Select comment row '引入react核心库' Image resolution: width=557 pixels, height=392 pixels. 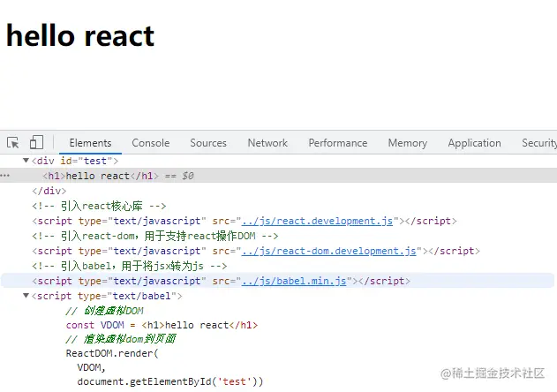click(99, 206)
